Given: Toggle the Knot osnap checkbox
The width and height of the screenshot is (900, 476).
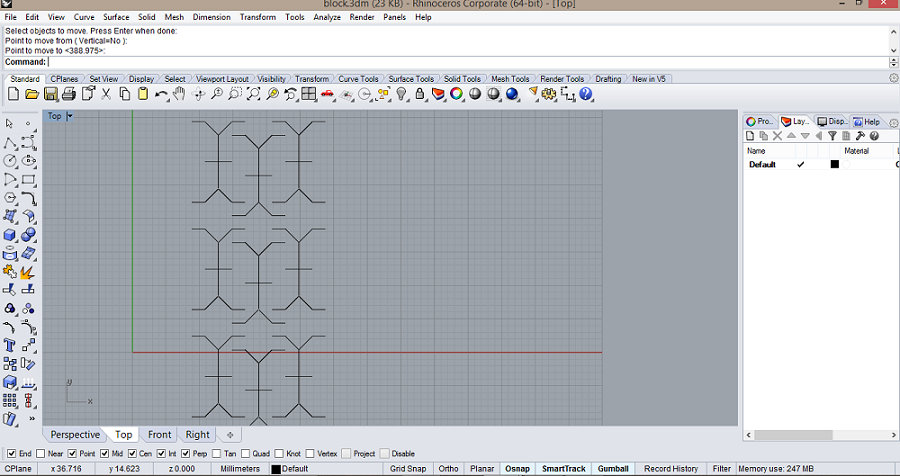Looking at the screenshot, I should pos(279,454).
